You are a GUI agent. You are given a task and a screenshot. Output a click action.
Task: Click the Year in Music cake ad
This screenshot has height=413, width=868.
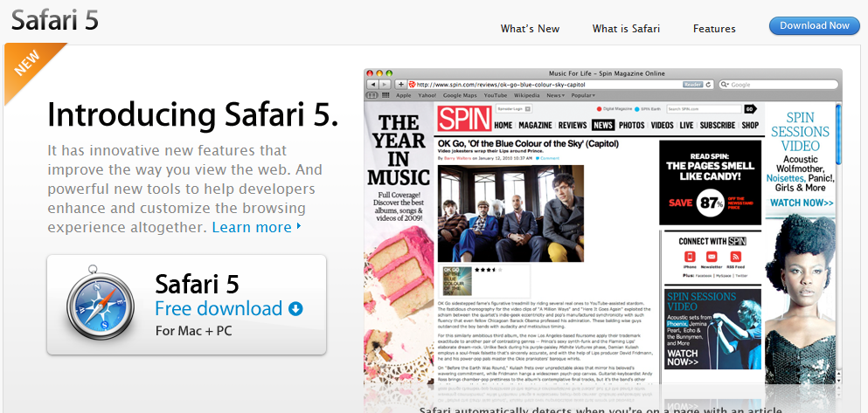(399, 244)
